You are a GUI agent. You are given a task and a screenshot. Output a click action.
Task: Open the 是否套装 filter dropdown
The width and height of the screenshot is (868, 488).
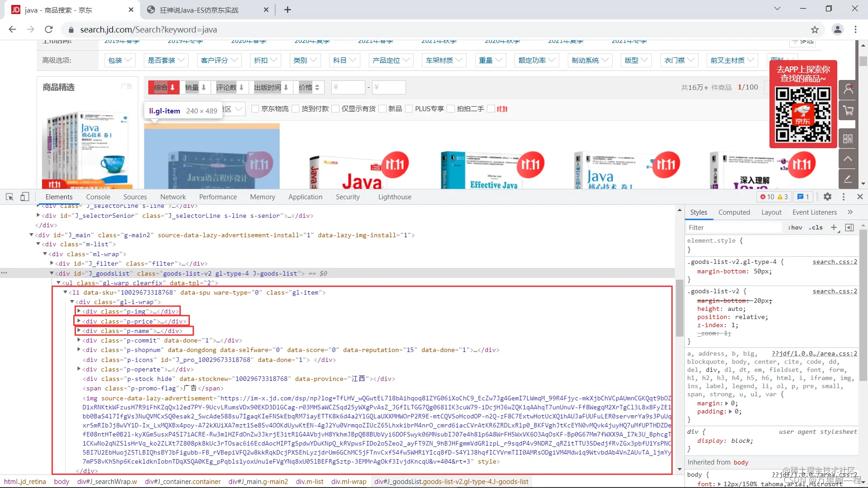(165, 60)
